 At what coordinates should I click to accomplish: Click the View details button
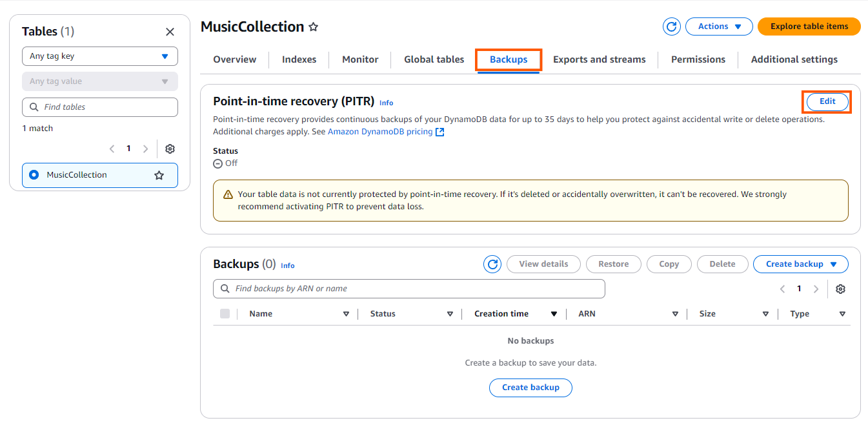543,264
